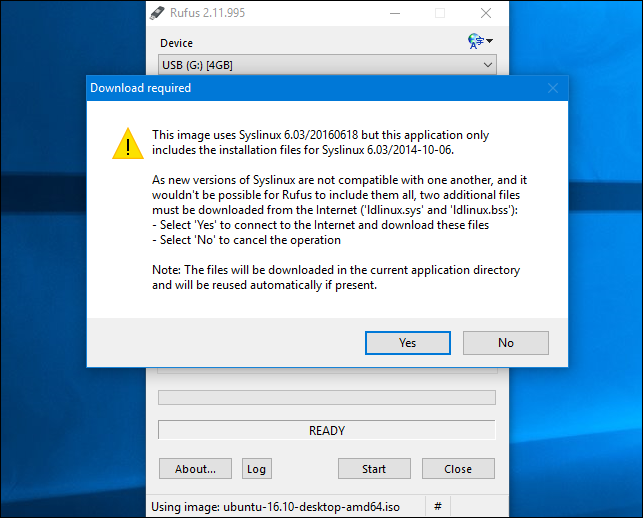The width and height of the screenshot is (643, 518).
Task: Click the Rufus maximize button
Action: 440,13
